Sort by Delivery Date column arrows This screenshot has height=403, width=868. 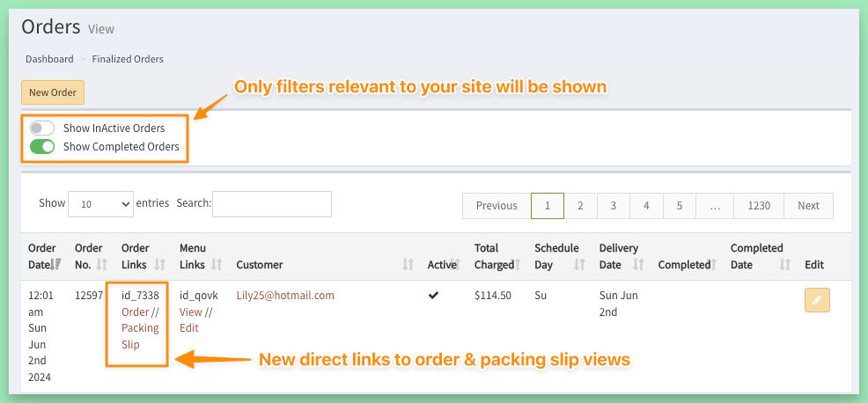coord(638,265)
